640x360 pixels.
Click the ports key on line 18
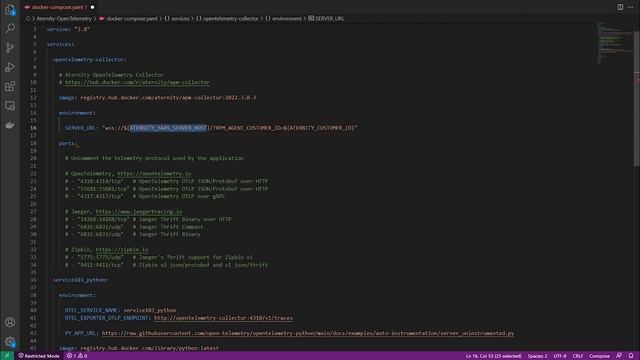click(x=67, y=144)
